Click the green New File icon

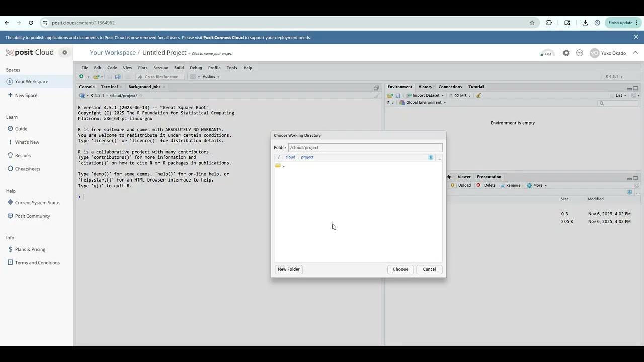82,77
